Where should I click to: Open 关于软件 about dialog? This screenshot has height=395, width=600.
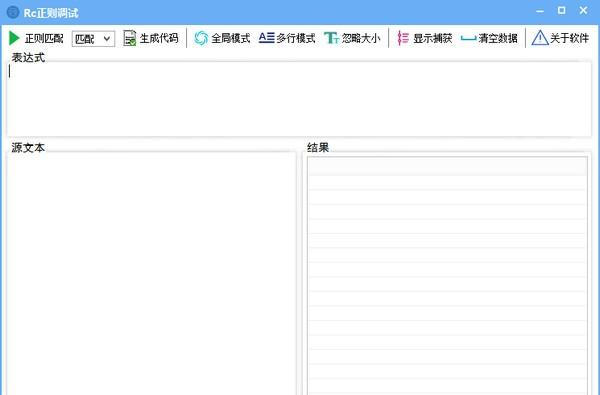coord(560,38)
